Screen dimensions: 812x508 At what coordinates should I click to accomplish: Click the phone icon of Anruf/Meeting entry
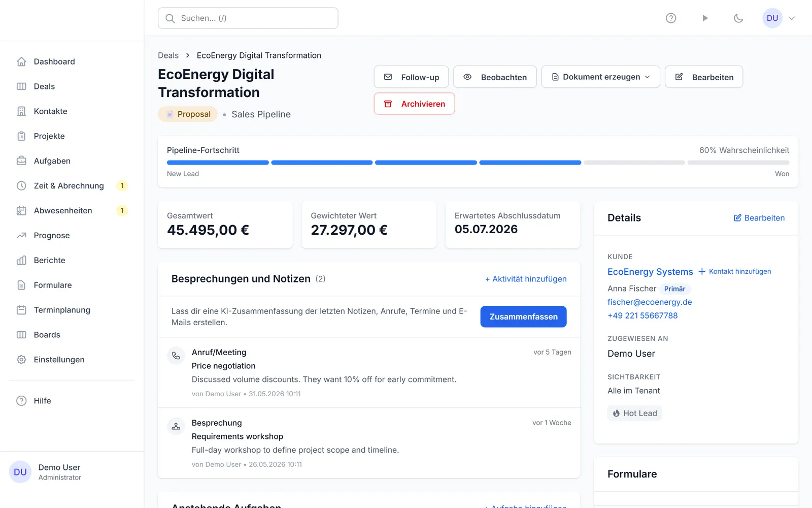[x=176, y=356]
